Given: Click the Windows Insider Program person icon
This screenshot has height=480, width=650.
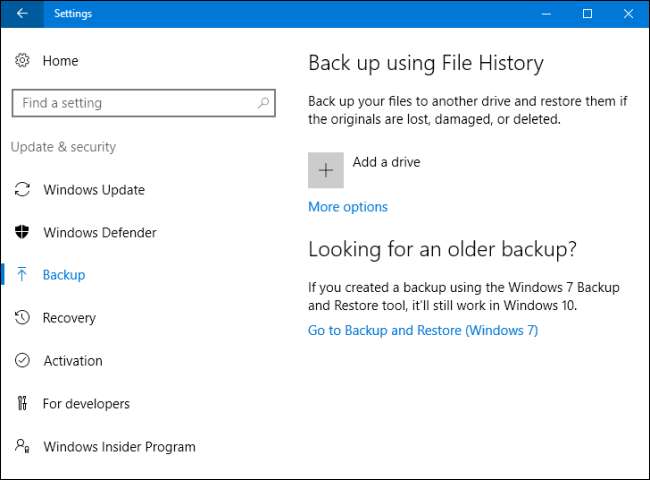Looking at the screenshot, I should tap(22, 447).
